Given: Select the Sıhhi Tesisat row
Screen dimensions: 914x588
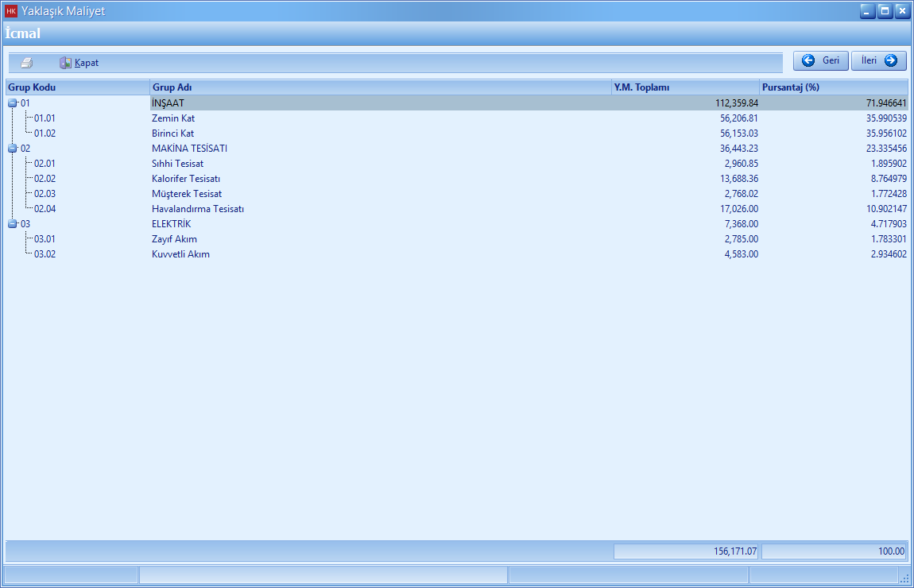Looking at the screenshot, I should coord(177,164).
